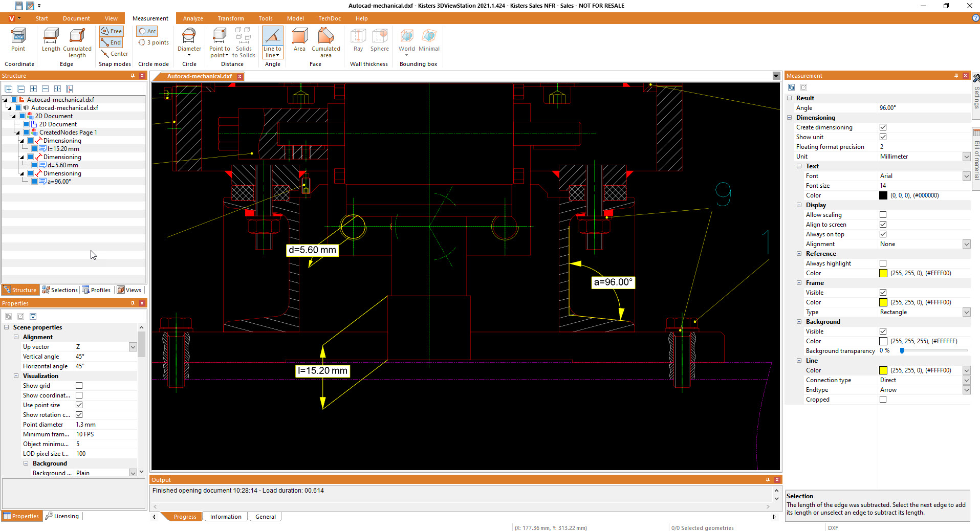
Task: Select the Sphere wall thickness tool
Action: (x=379, y=40)
